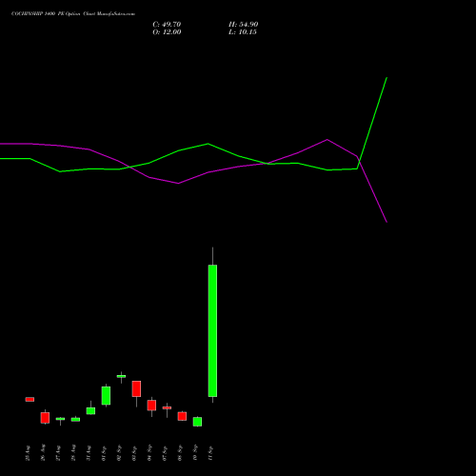476x476 pixels.
Task: Click the 25 Aug date label
Action: tap(28, 453)
